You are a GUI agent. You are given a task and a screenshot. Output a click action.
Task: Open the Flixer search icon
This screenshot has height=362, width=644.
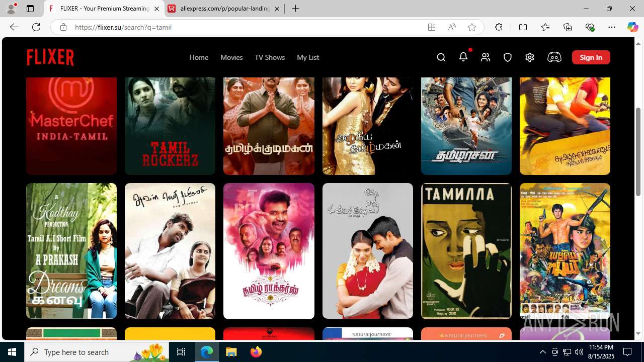coord(441,57)
